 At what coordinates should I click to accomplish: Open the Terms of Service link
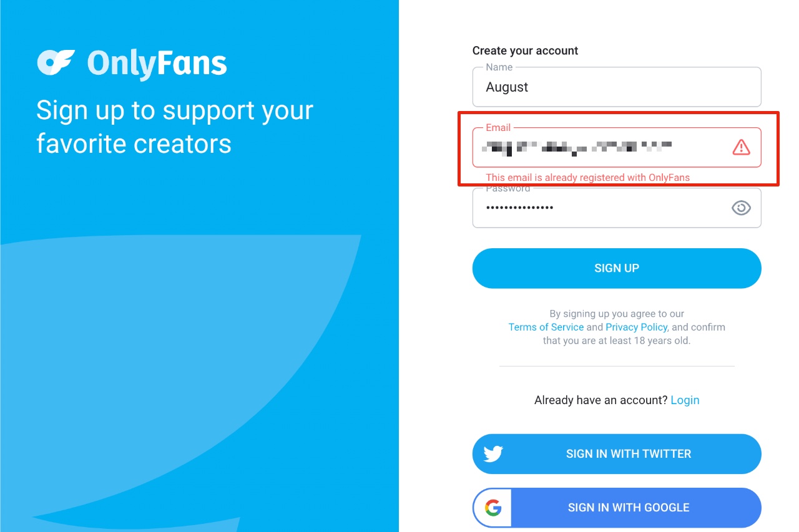546,327
